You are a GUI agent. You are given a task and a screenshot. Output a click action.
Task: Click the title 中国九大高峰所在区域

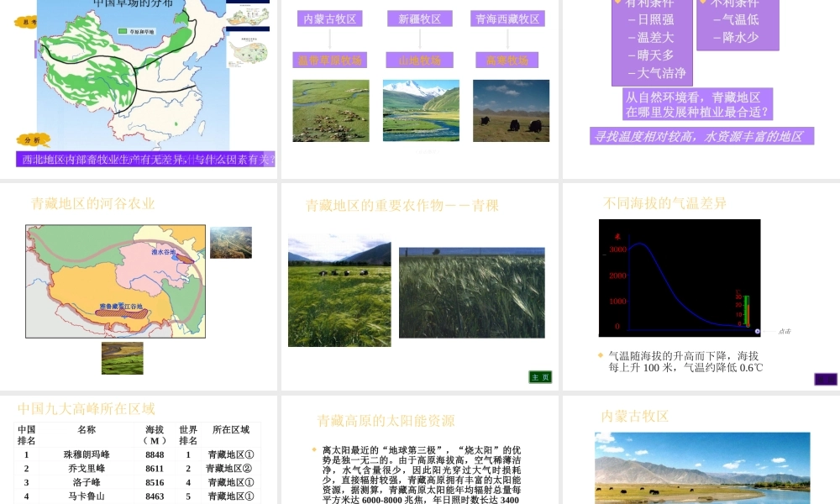pos(87,409)
